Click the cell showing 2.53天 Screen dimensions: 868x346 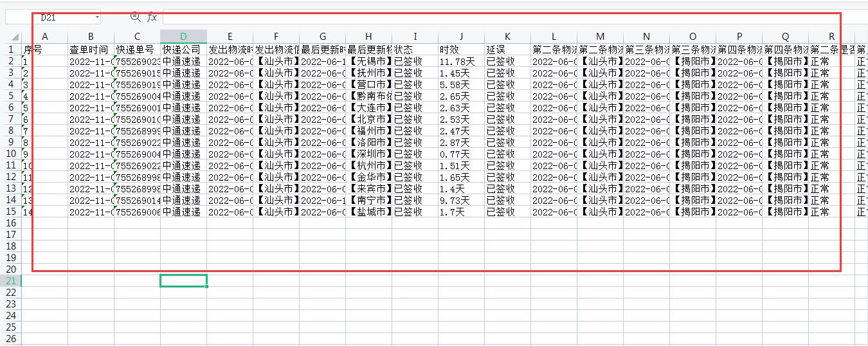tap(461, 119)
